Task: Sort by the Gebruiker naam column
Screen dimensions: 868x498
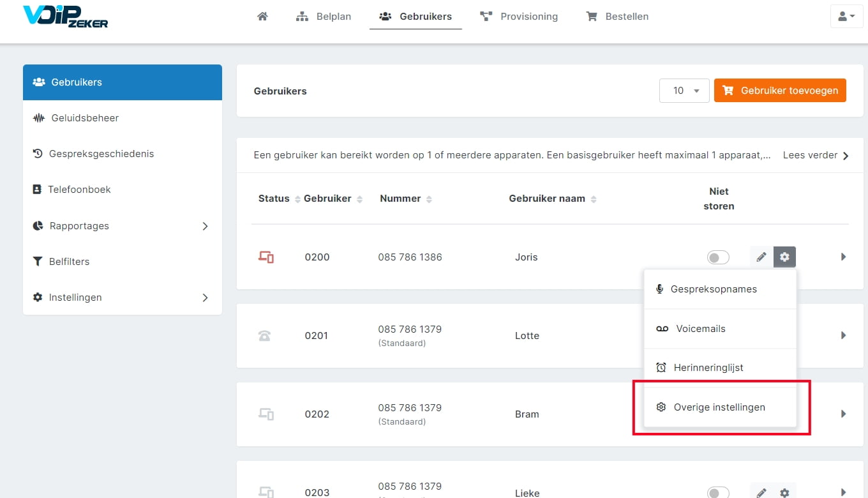Action: (x=553, y=199)
